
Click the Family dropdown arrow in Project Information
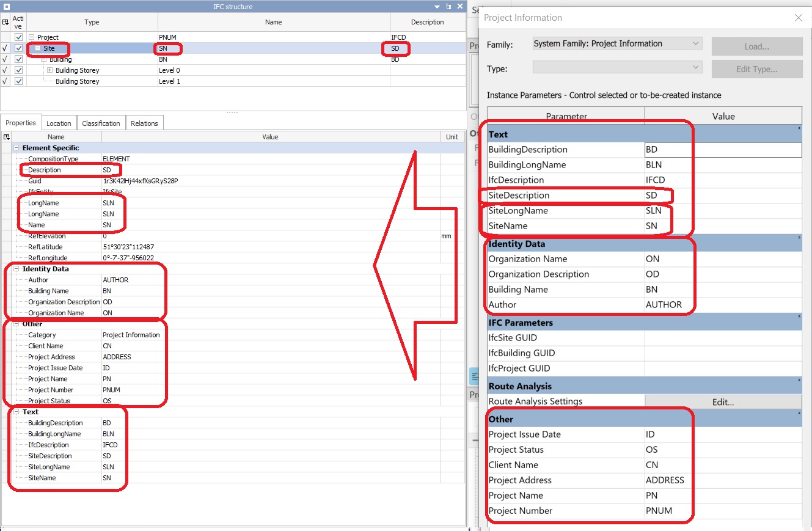pos(695,43)
